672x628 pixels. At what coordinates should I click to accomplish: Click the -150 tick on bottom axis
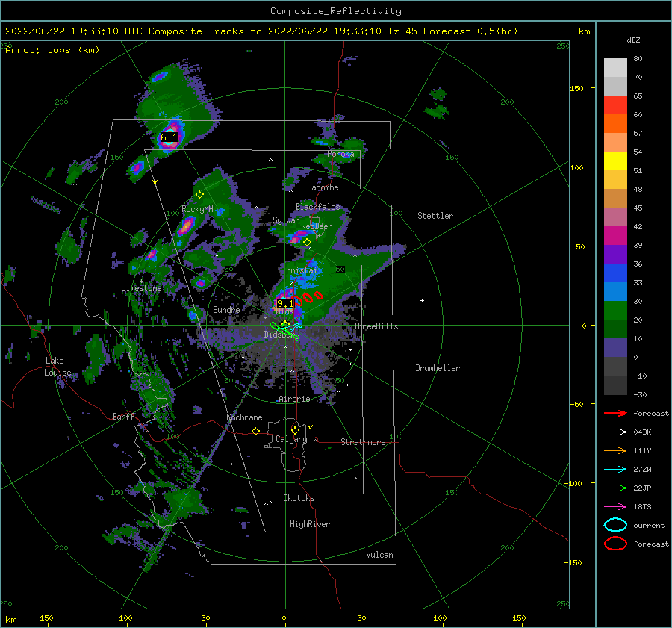tap(44, 618)
